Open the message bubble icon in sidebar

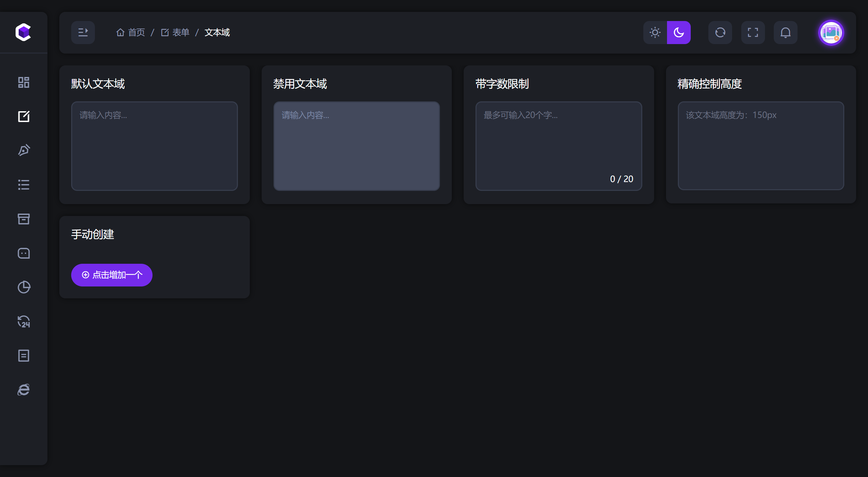pyautogui.click(x=23, y=253)
